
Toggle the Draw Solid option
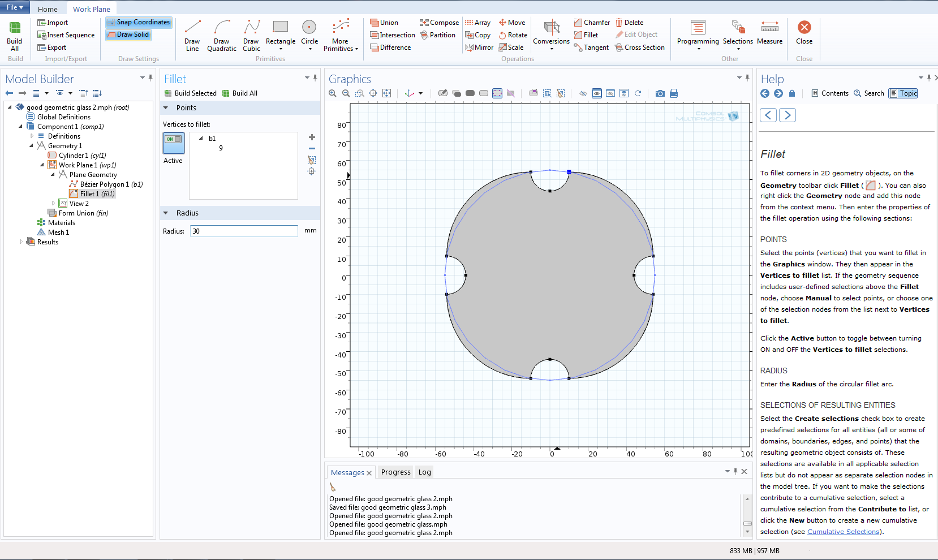coord(128,35)
